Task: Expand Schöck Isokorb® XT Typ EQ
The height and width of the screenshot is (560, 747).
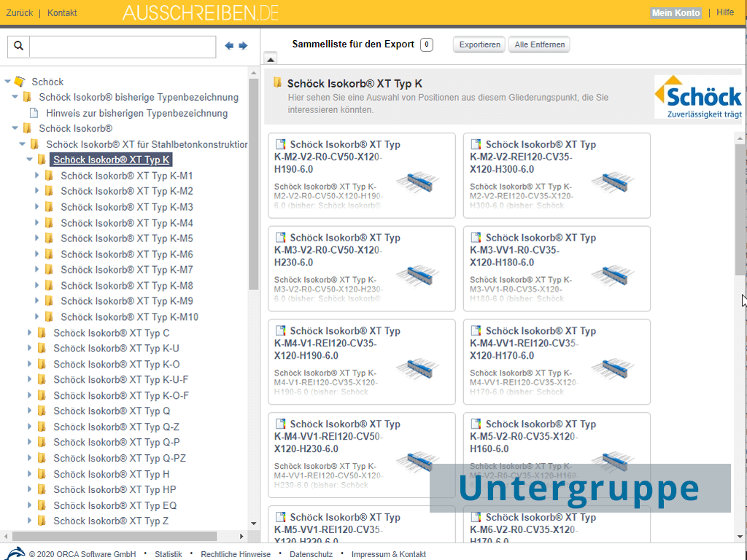Action: (29, 505)
